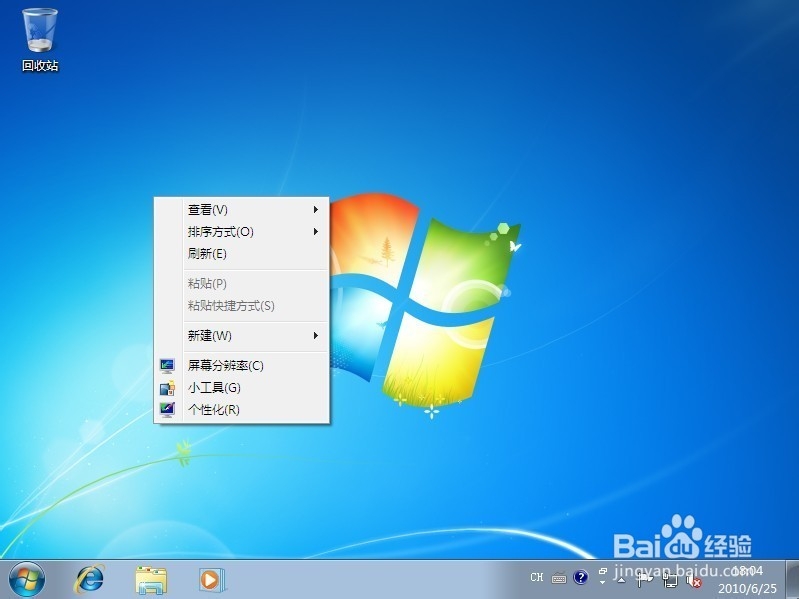Expand the arrow next to 新建(W)
Screen dimensions: 799x599
coord(316,336)
